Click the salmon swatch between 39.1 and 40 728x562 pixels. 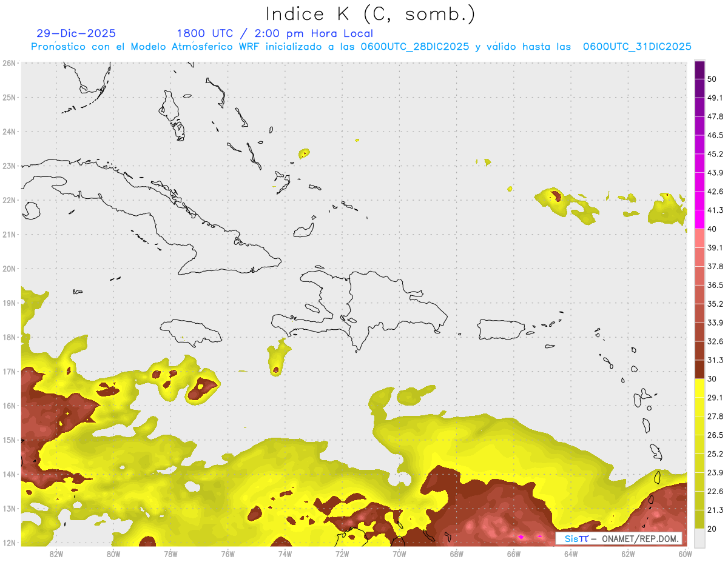[x=699, y=238]
